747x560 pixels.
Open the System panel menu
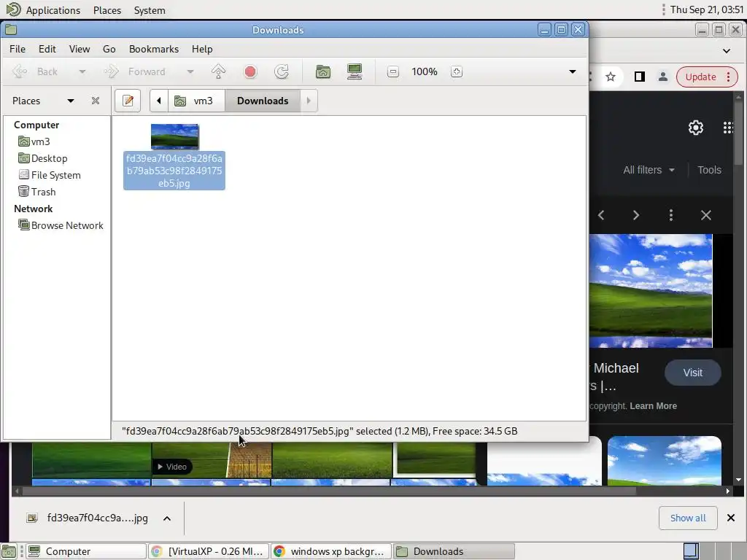coord(150,10)
